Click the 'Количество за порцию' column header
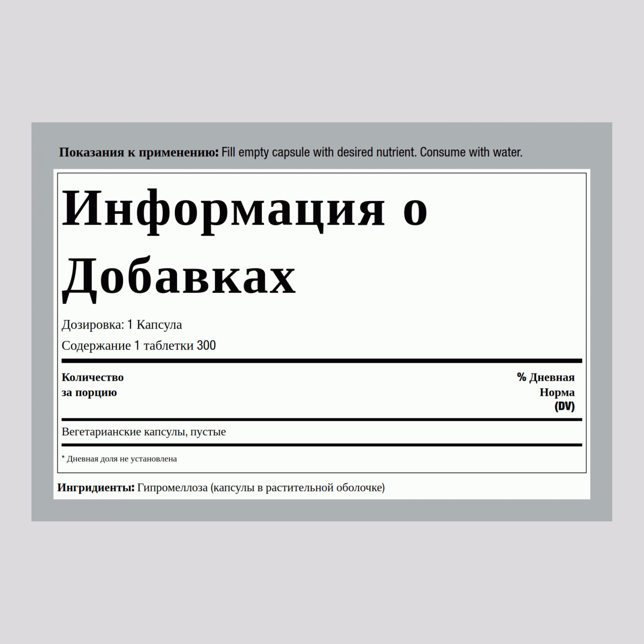The image size is (644, 644). [93, 385]
